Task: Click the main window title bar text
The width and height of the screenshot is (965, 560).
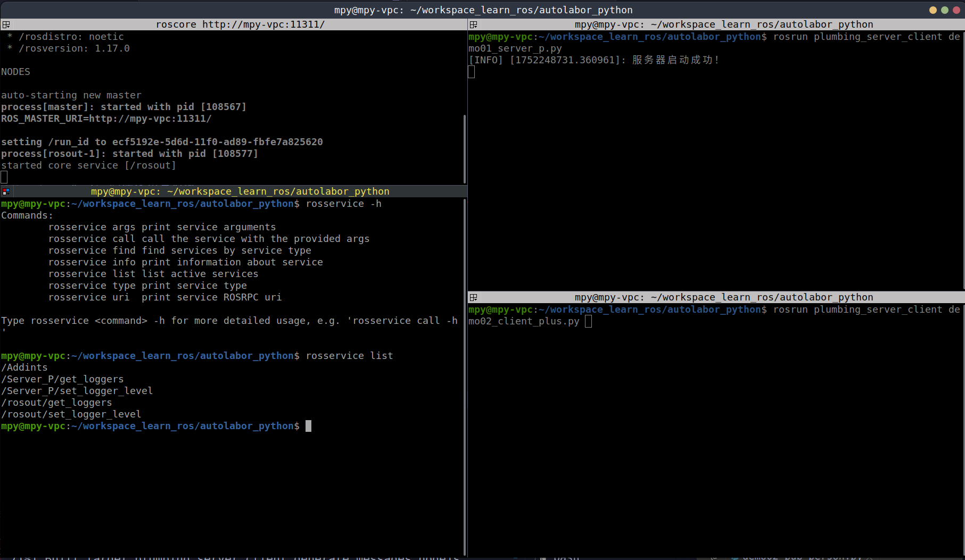Action: click(483, 10)
